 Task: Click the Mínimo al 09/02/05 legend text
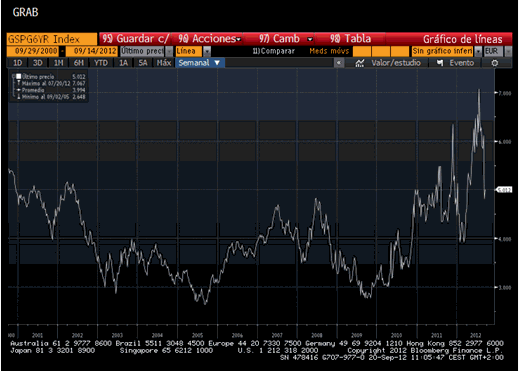(46, 97)
